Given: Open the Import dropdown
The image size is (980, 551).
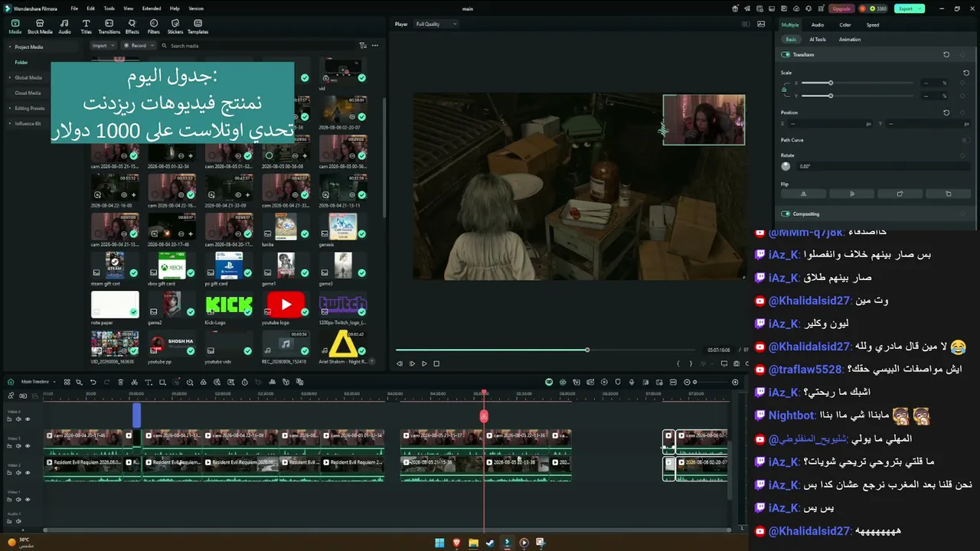Looking at the screenshot, I should 103,46.
